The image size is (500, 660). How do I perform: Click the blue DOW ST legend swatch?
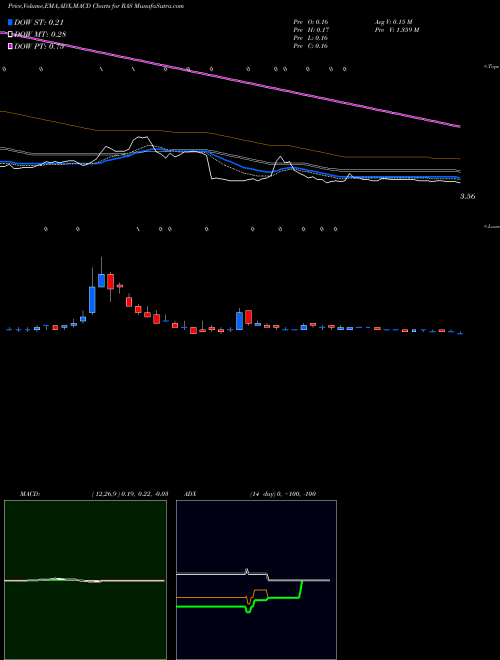click(10, 22)
